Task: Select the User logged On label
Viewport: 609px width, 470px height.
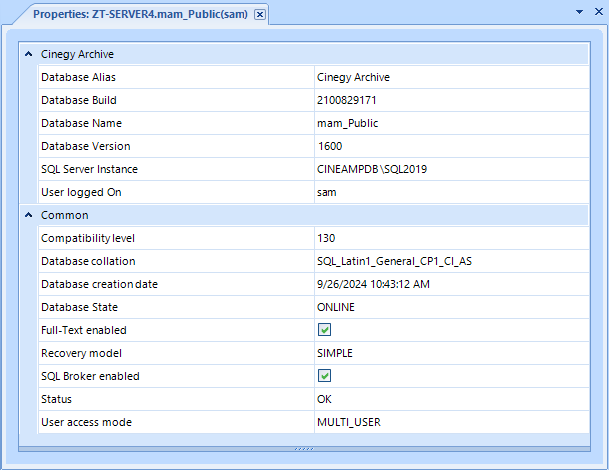Action: (81, 192)
